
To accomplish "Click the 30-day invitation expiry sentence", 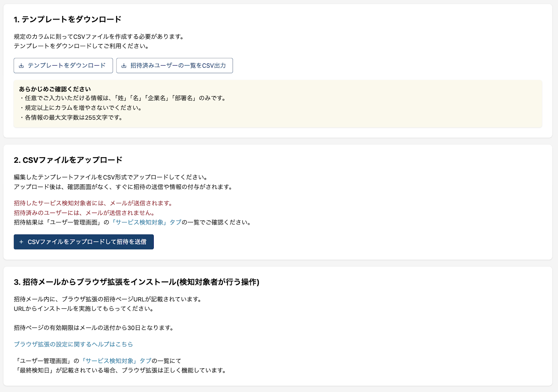I will (94, 328).
